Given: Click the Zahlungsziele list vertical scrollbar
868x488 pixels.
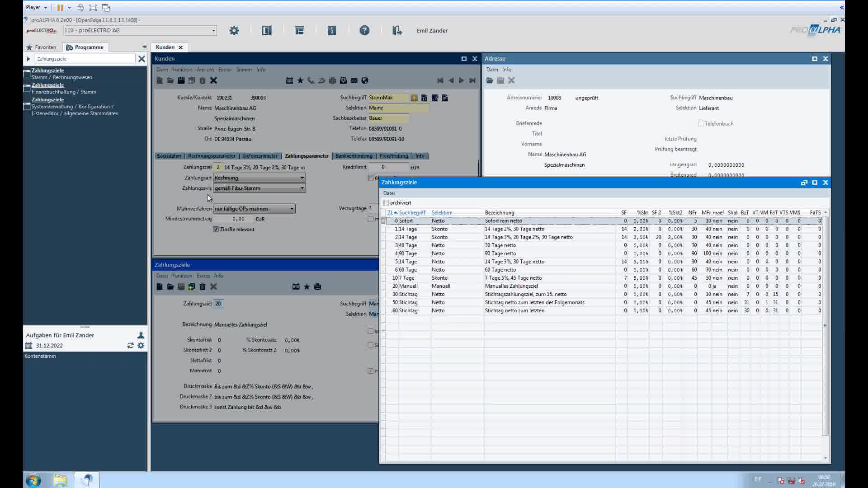Looking at the screenshot, I should tap(825, 325).
